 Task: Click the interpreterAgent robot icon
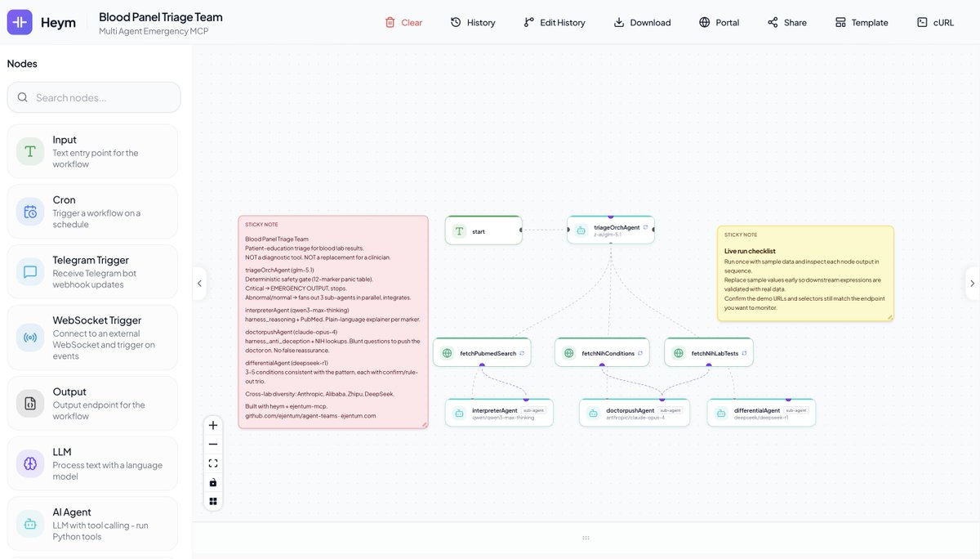(459, 414)
